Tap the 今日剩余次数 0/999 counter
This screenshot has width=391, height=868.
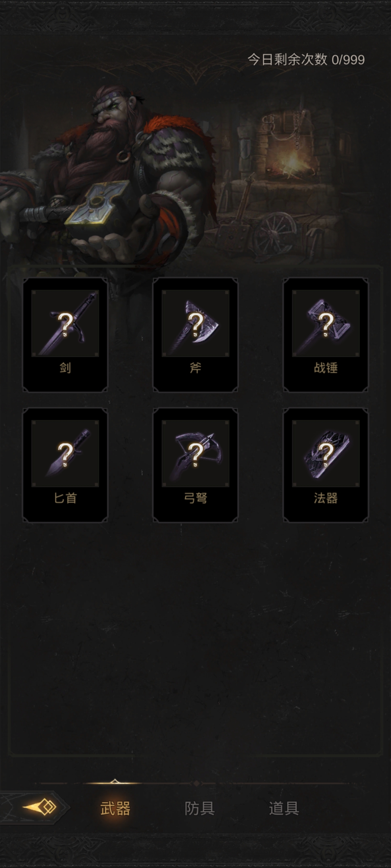click(x=306, y=59)
